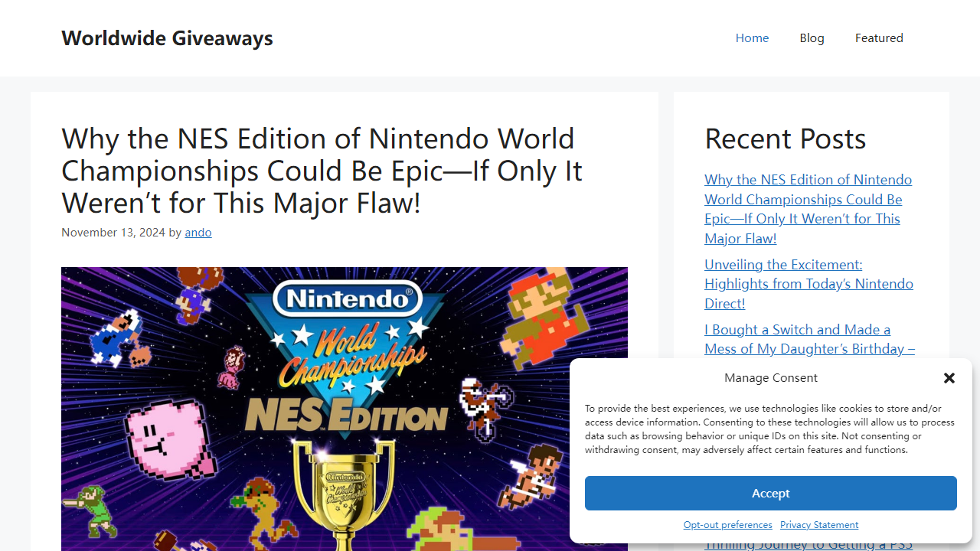The height and width of the screenshot is (551, 980).
Task: Open the author page for ando
Action: (198, 232)
